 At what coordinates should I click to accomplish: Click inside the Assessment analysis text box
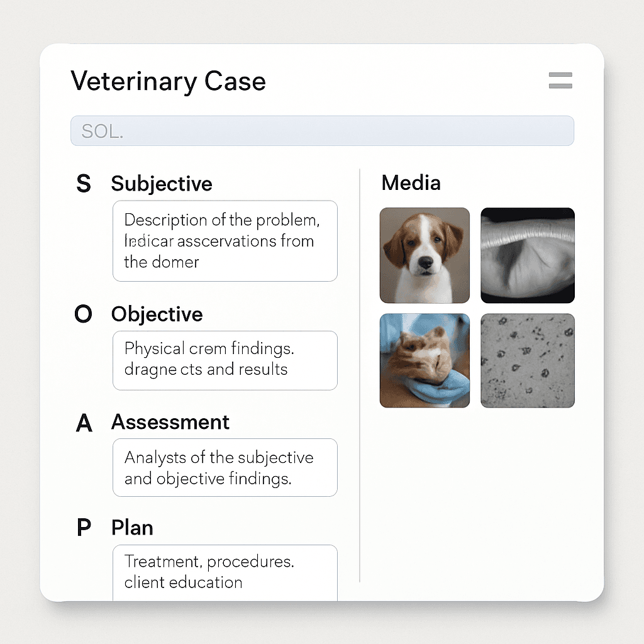point(225,467)
